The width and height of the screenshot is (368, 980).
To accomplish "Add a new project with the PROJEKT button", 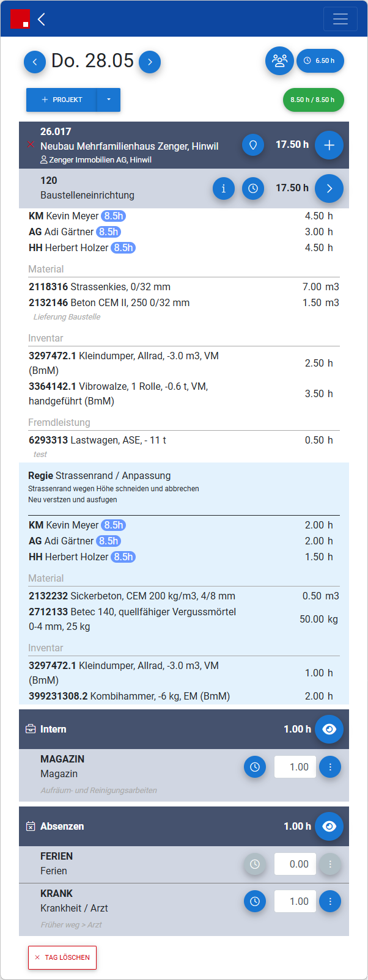I will click(x=61, y=100).
